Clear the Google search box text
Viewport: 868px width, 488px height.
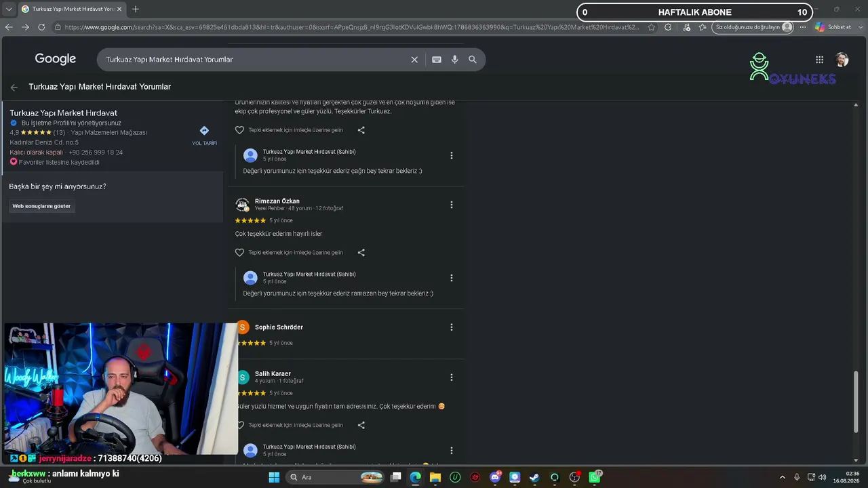(x=414, y=60)
